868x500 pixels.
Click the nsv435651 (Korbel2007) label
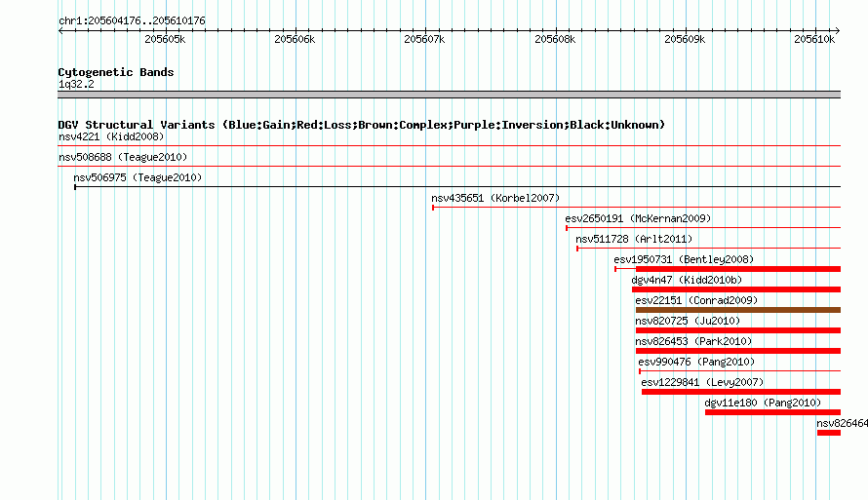click(x=495, y=198)
